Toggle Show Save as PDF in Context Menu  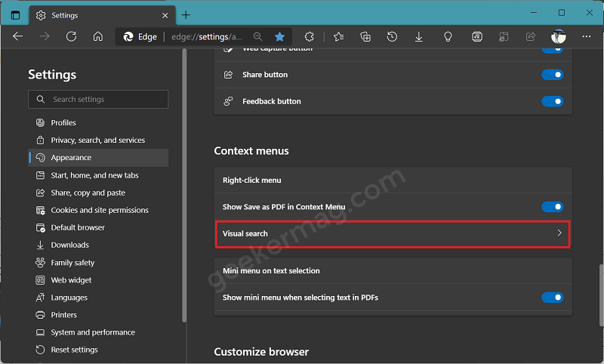tap(553, 207)
